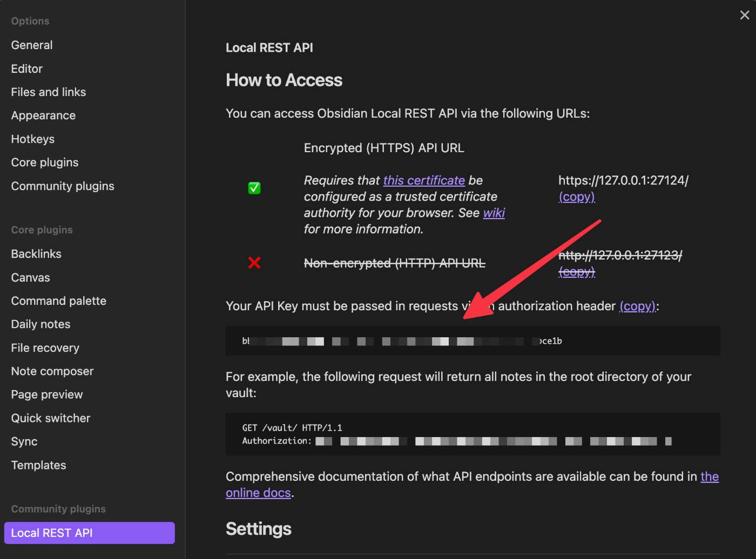The width and height of the screenshot is (756, 559).
Task: Click the green checkmark HTTPS status icon
Action: click(x=254, y=188)
